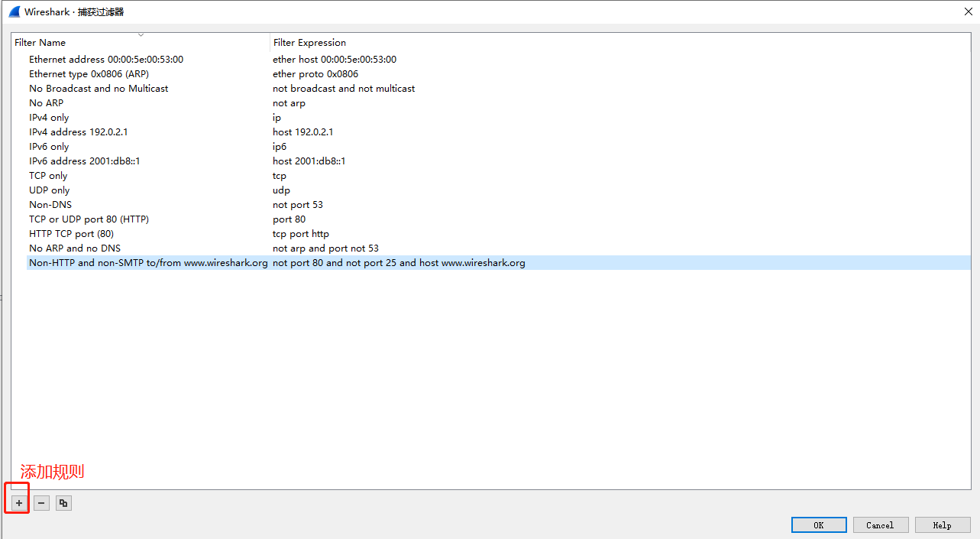Click expression ether proto 0x0806
This screenshot has height=539, width=980.
point(315,74)
